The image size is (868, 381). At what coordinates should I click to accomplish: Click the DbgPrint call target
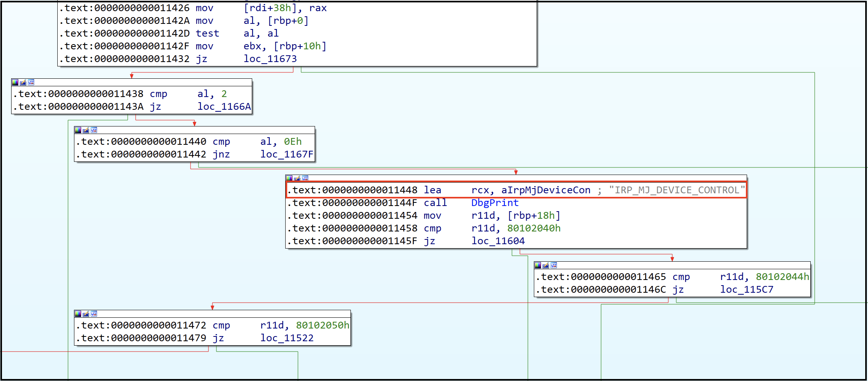pyautogui.click(x=495, y=203)
